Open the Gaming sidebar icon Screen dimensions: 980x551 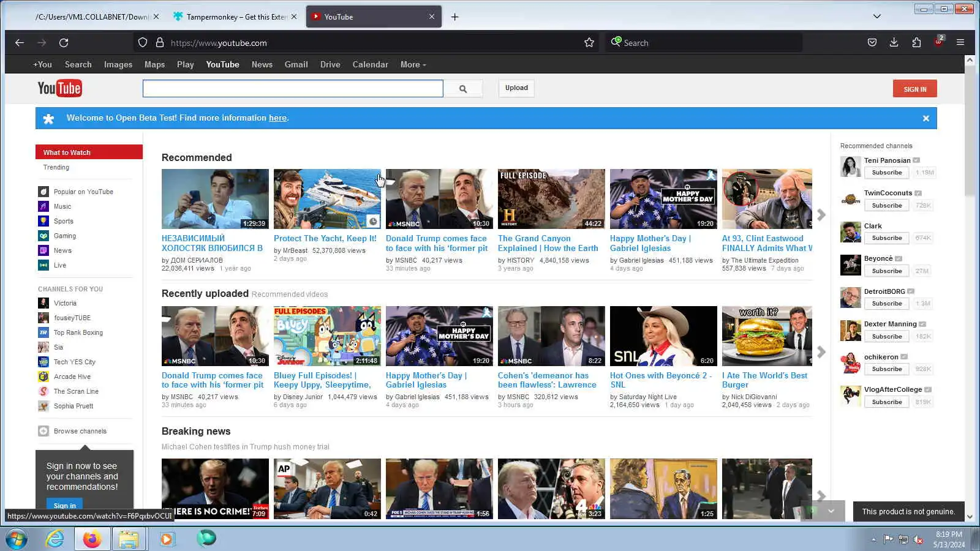pyautogui.click(x=43, y=236)
